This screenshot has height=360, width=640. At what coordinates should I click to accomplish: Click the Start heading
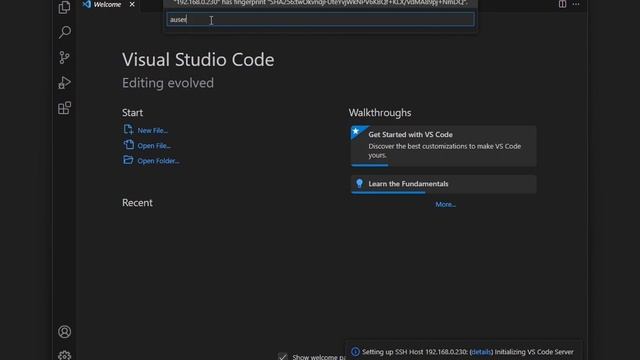click(132, 113)
